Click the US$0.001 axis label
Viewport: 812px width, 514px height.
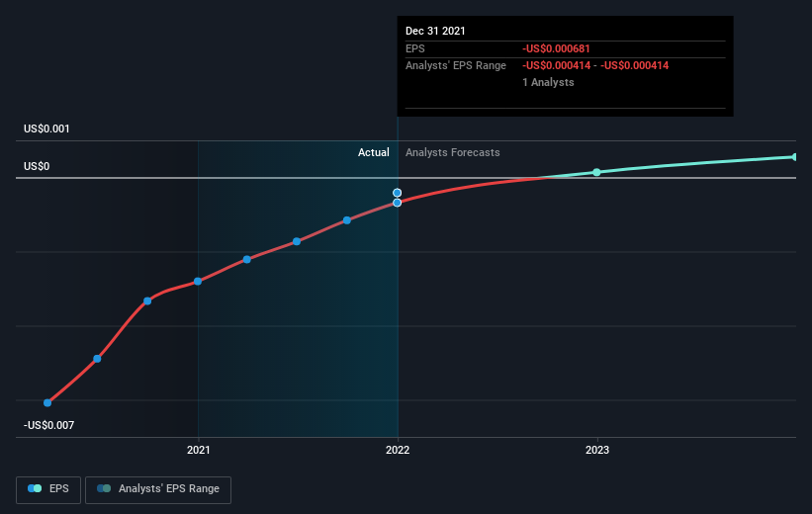pyautogui.click(x=46, y=128)
